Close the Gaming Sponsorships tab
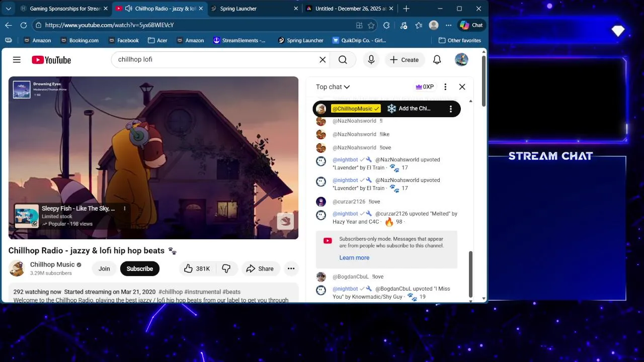644x362 pixels. [106, 9]
